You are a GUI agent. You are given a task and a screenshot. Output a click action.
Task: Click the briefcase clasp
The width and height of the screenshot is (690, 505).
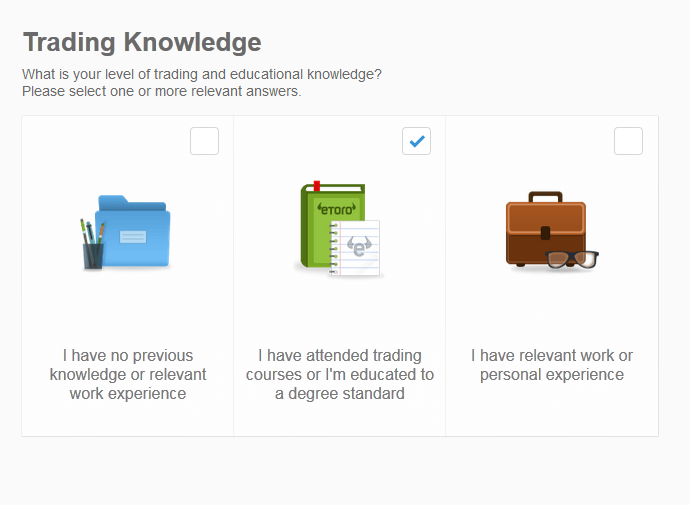click(545, 233)
